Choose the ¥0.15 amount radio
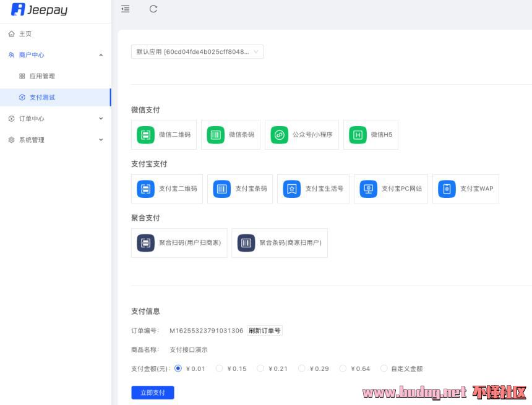The image size is (532, 405). coord(219,369)
